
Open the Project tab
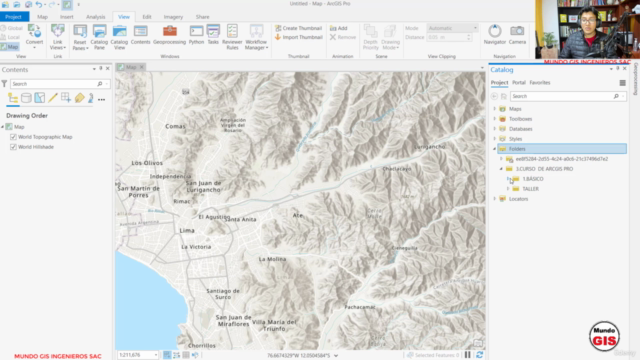click(x=13, y=17)
